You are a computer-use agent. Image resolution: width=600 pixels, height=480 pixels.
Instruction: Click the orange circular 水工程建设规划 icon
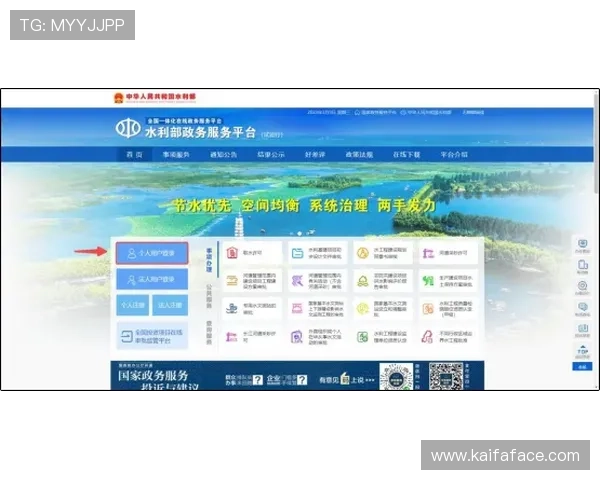pyautogui.click(x=362, y=253)
